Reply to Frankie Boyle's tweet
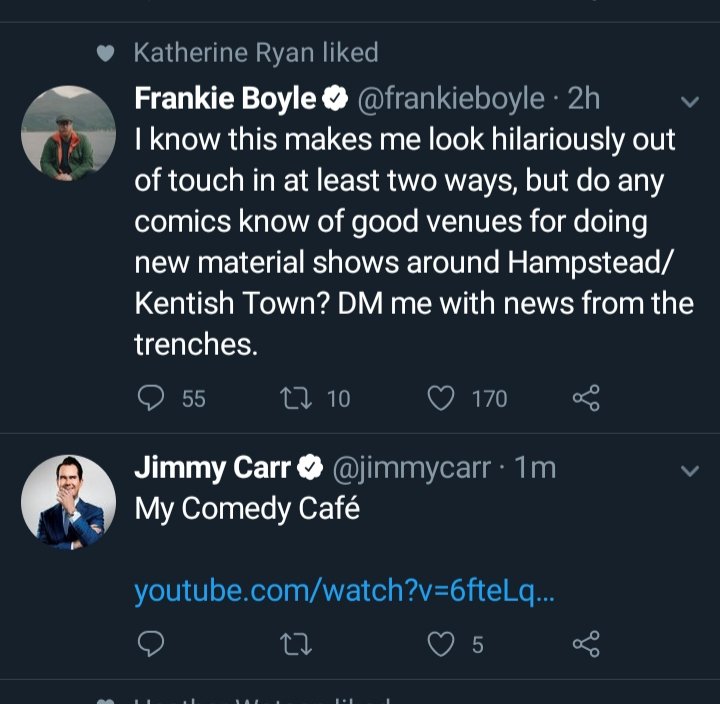This screenshot has width=720, height=704. pos(151,398)
